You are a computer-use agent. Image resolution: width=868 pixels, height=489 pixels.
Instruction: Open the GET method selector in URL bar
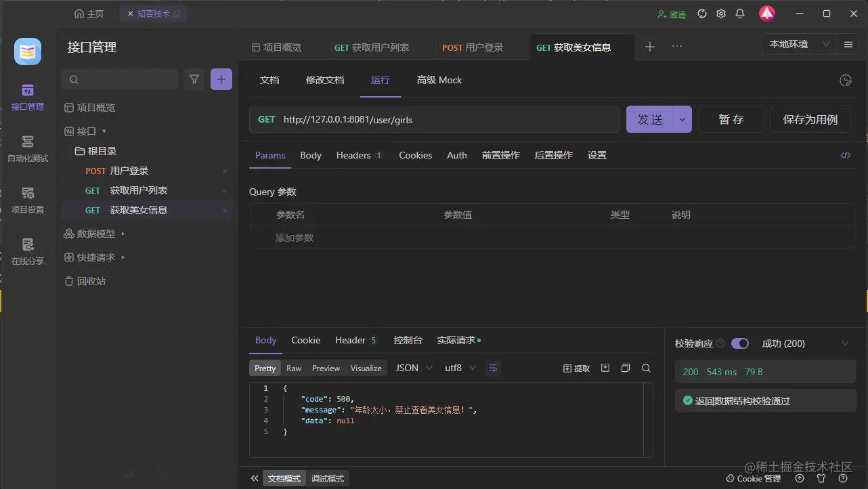click(267, 119)
